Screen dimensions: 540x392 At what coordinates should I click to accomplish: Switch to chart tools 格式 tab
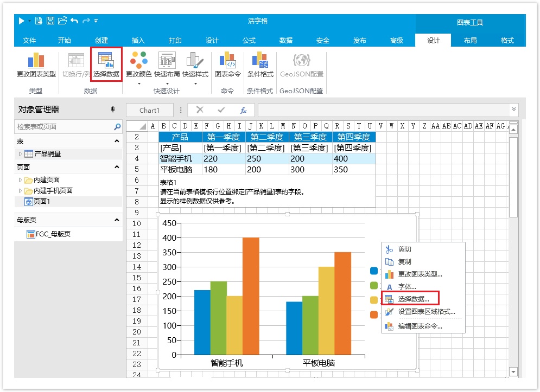(507, 40)
